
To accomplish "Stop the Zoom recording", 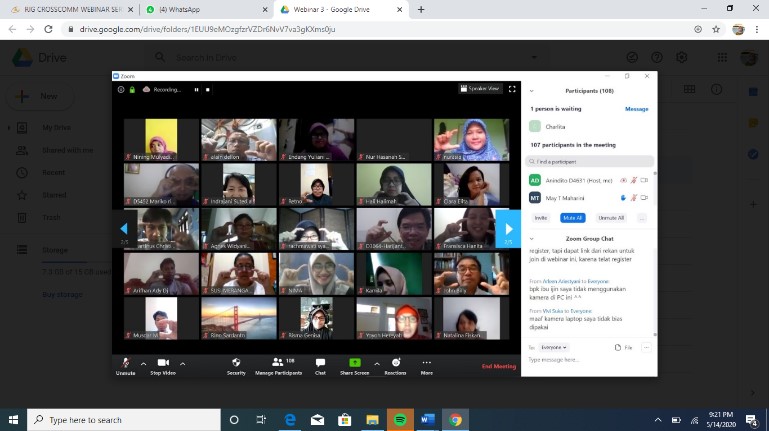I will [x=207, y=89].
